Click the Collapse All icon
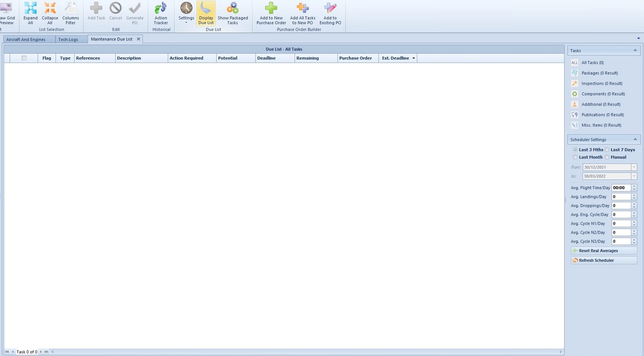 tap(50, 13)
